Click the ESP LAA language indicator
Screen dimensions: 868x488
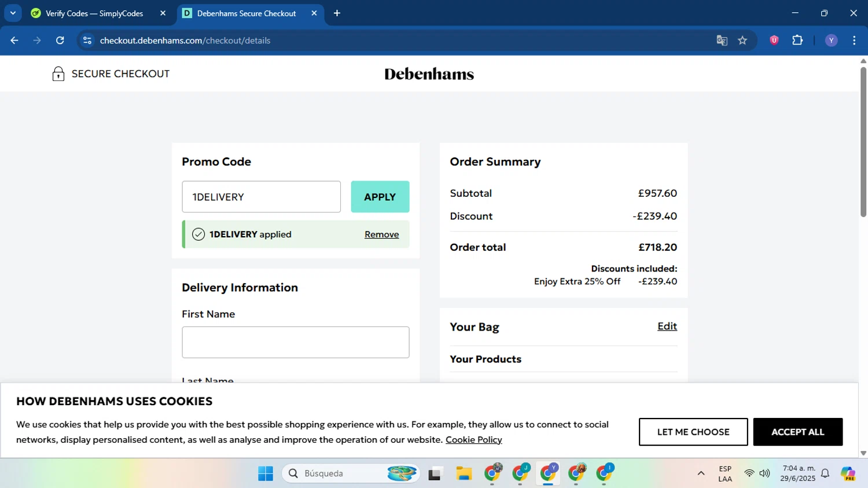[725, 474]
